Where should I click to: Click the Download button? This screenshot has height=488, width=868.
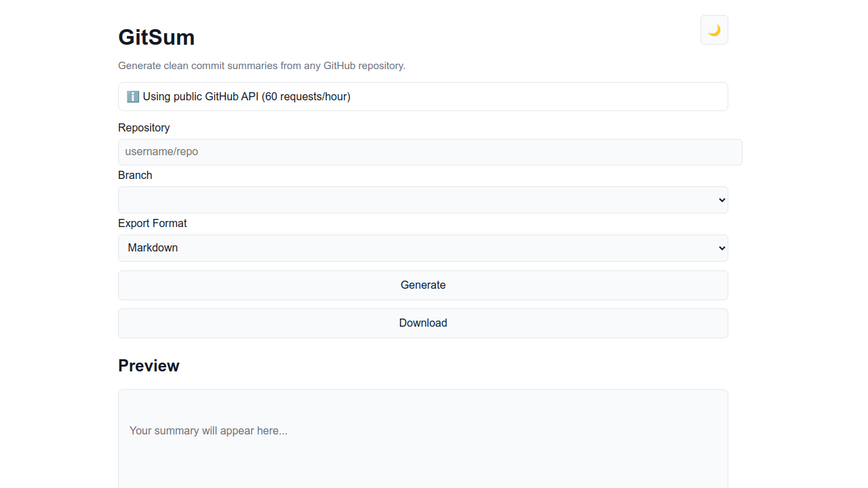click(x=422, y=323)
